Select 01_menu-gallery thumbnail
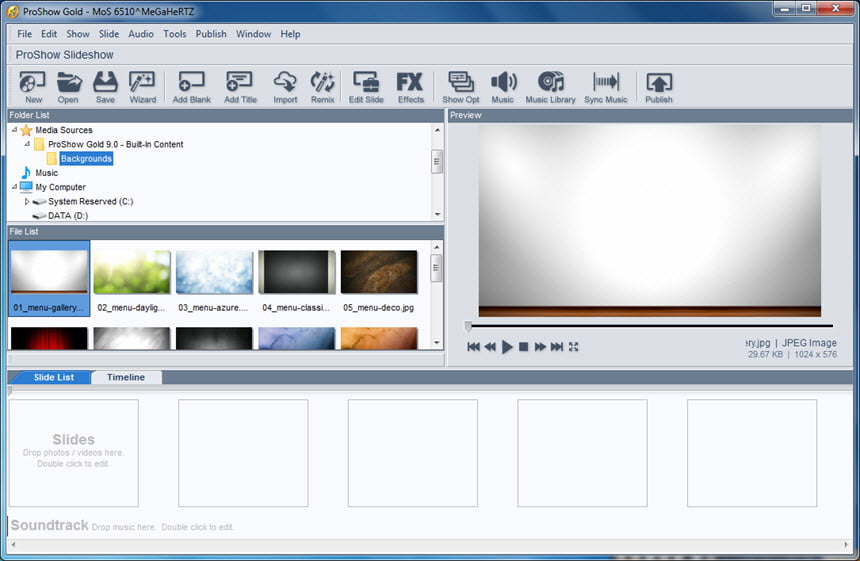Viewport: 860px width, 561px height. point(49,279)
